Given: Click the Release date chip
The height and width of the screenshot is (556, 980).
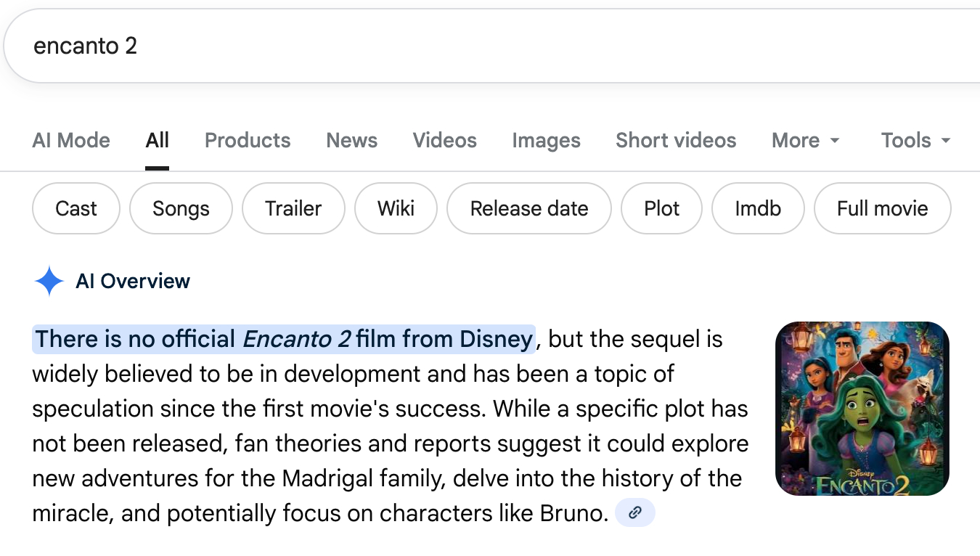Looking at the screenshot, I should tap(529, 208).
